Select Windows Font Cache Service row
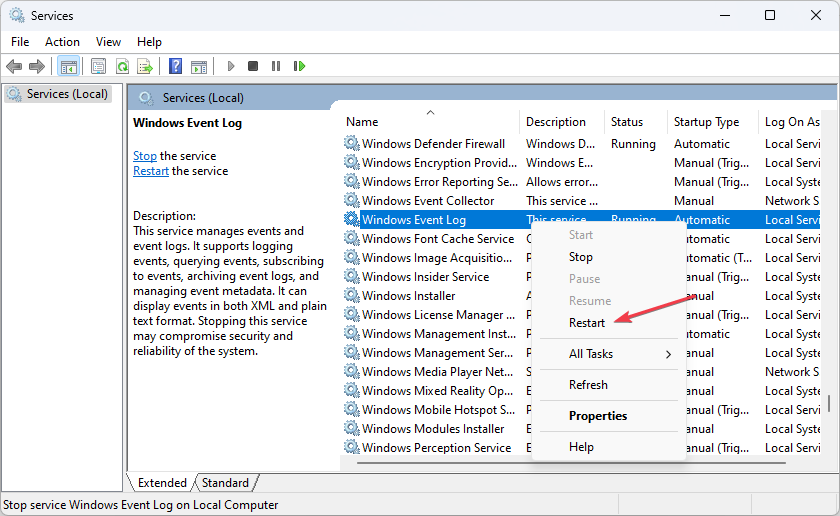The height and width of the screenshot is (516, 840). [438, 238]
